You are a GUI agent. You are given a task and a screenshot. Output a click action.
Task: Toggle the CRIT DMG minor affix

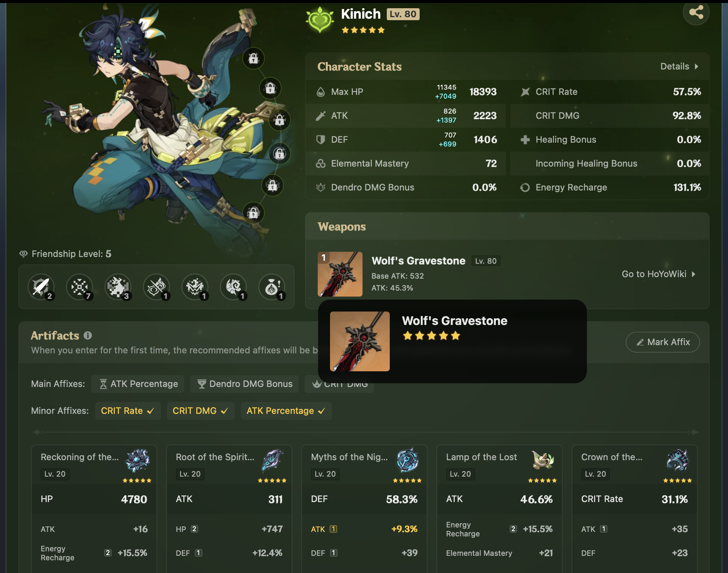coord(200,411)
